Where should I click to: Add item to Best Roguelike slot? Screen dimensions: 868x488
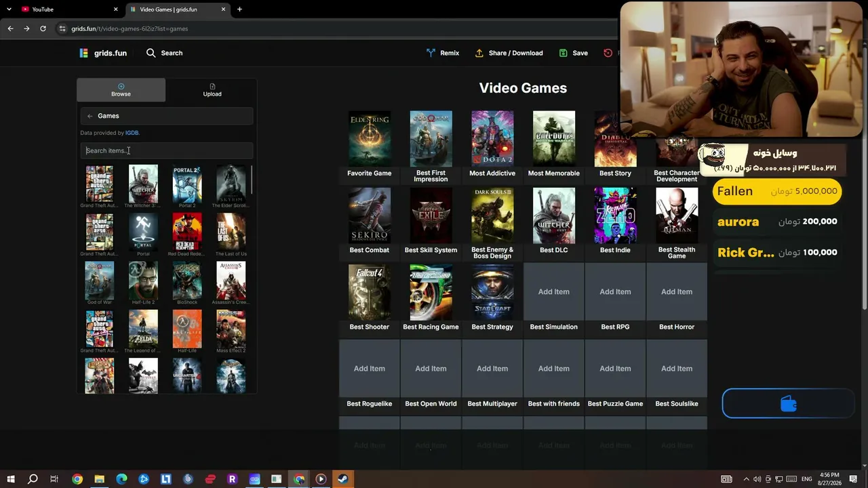369,369
